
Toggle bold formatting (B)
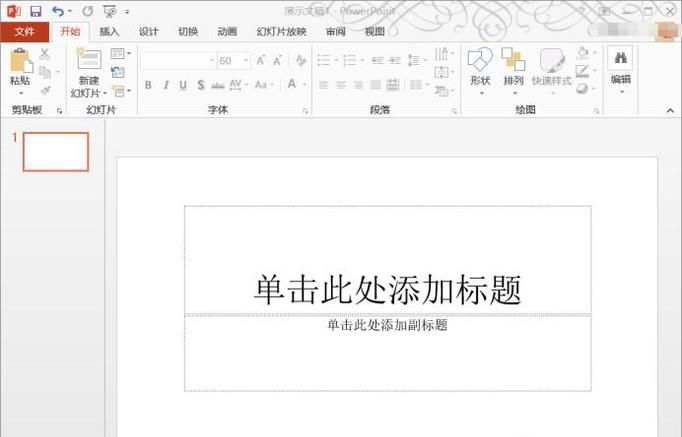pos(148,85)
